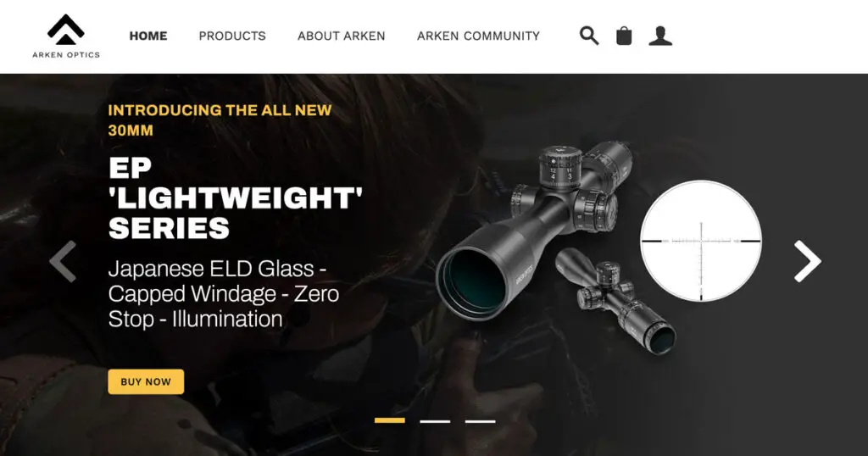Switch to the second slide indicator
This screenshot has width=868, height=456.
point(435,421)
